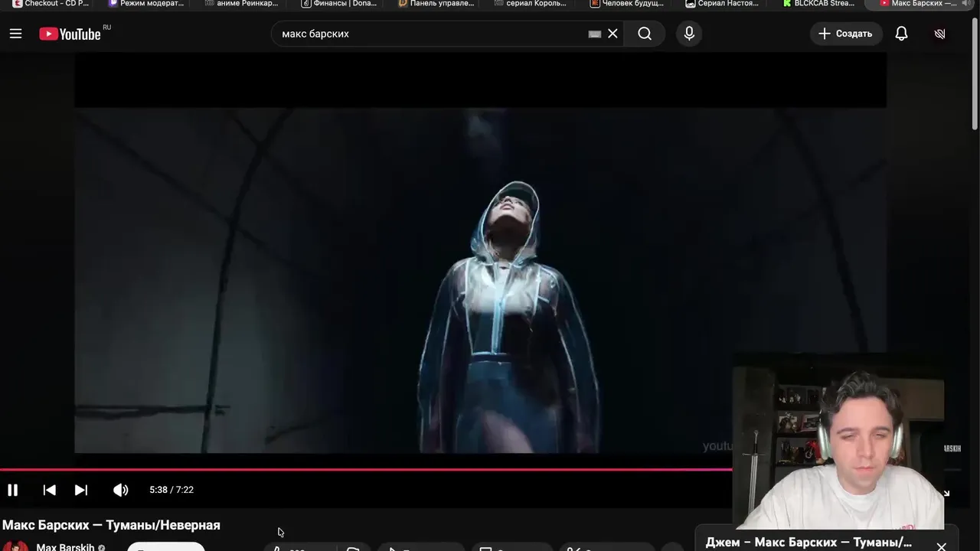The height and width of the screenshot is (551, 980).
Task: Select the active Макс Барских browser tab
Action: (x=918, y=4)
